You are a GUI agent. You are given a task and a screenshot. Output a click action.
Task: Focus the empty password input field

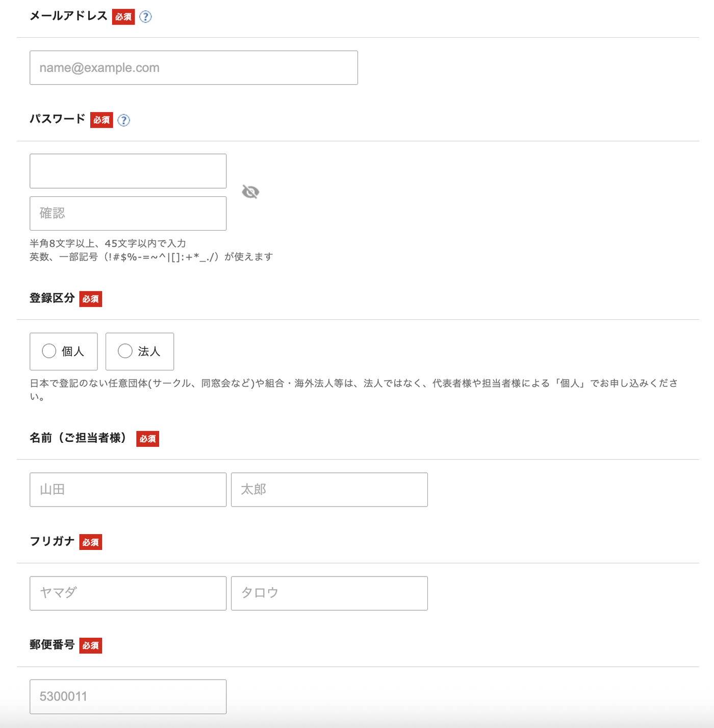(x=128, y=171)
